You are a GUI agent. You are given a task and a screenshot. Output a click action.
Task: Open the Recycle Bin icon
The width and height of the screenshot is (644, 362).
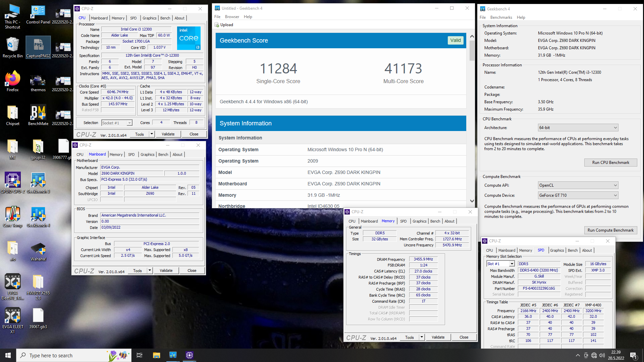click(x=12, y=48)
